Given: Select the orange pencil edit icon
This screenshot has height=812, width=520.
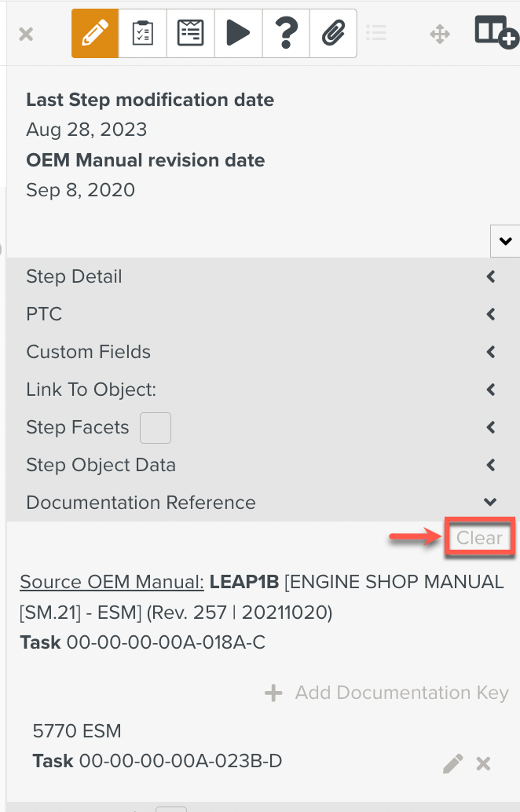Looking at the screenshot, I should coord(95,34).
